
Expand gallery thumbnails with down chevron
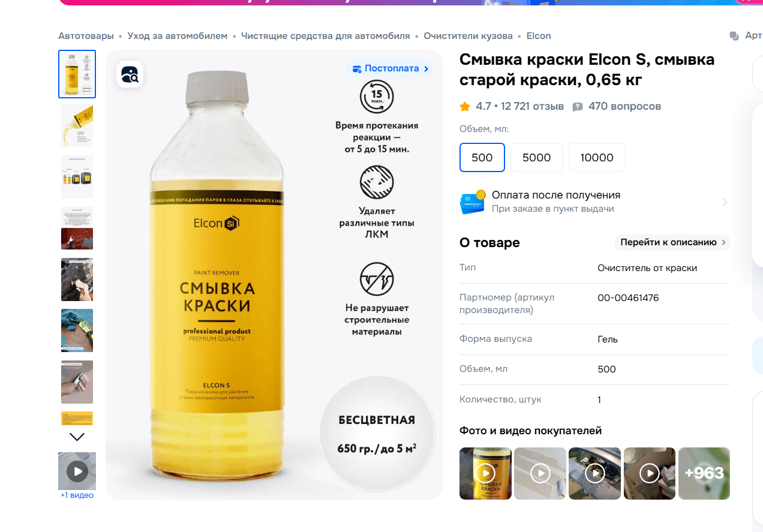click(77, 437)
